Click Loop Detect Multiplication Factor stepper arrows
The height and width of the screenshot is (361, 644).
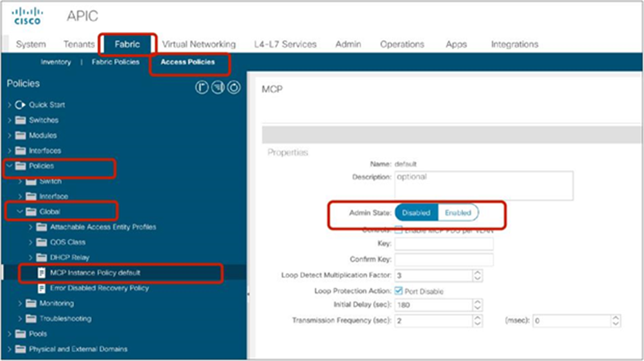coord(477,275)
